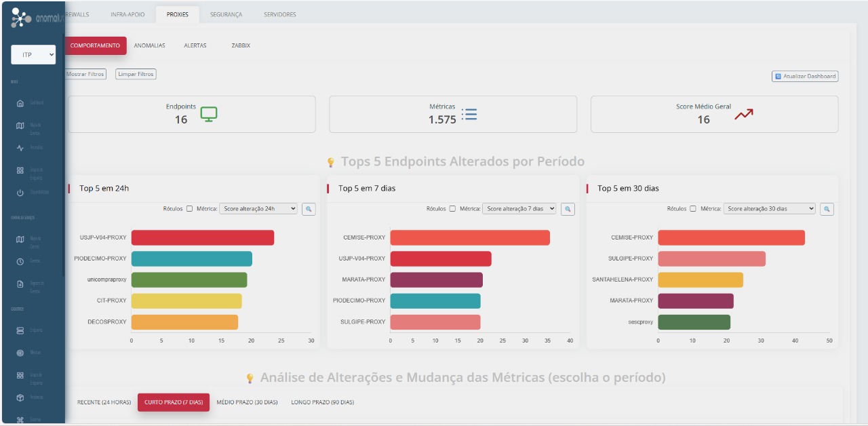Click the clock icon in the sidebar
868x426 pixels.
pyautogui.click(x=20, y=261)
